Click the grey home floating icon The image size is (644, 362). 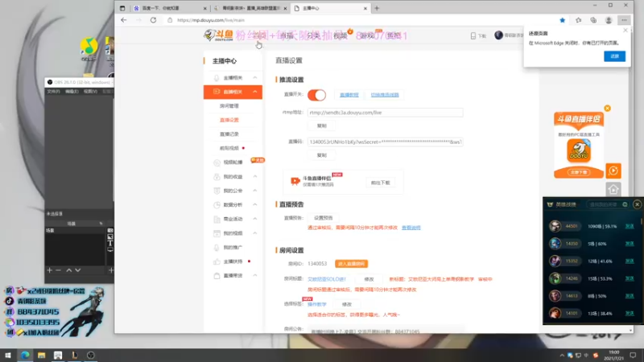tap(613, 190)
